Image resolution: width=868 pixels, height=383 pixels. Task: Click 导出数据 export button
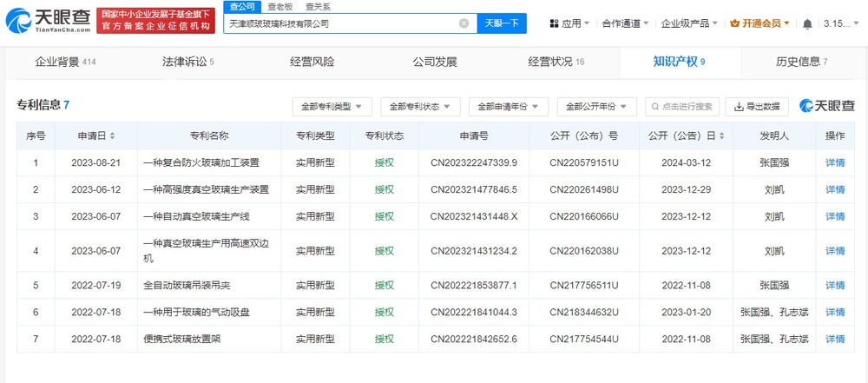pyautogui.click(x=757, y=107)
